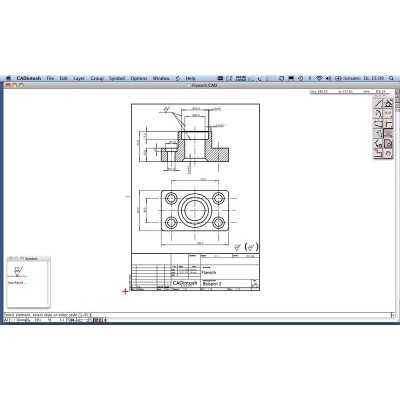Select the yellow help face tool icon

388,154
